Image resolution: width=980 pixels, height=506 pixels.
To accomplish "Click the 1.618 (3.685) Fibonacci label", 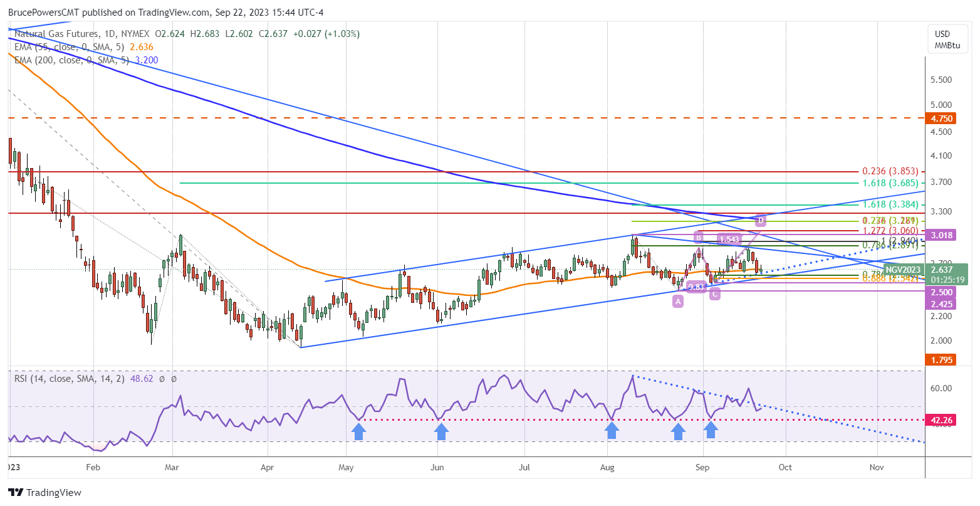I will (890, 183).
